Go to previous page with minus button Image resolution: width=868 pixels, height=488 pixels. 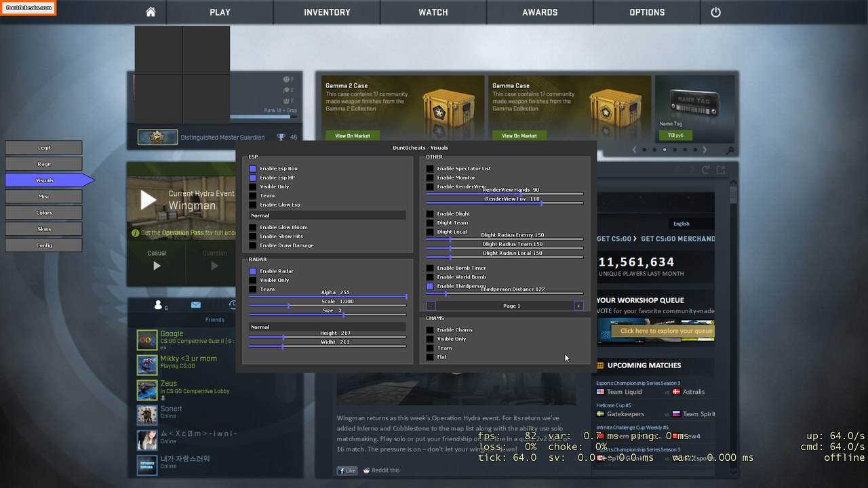431,306
